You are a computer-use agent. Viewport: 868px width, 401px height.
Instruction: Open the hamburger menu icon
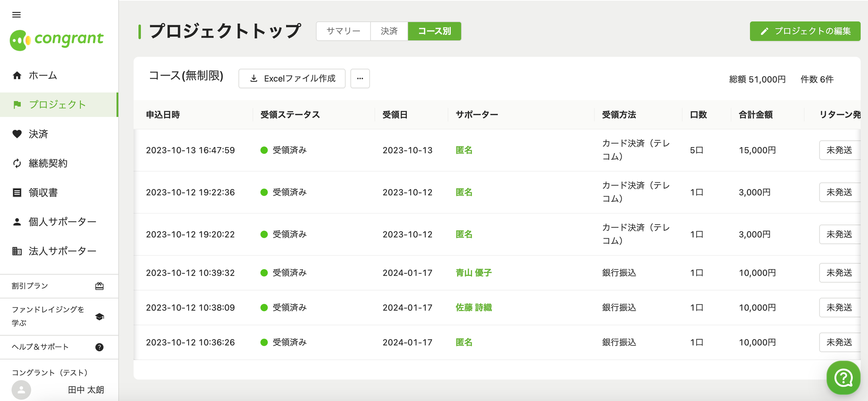pyautogui.click(x=17, y=15)
